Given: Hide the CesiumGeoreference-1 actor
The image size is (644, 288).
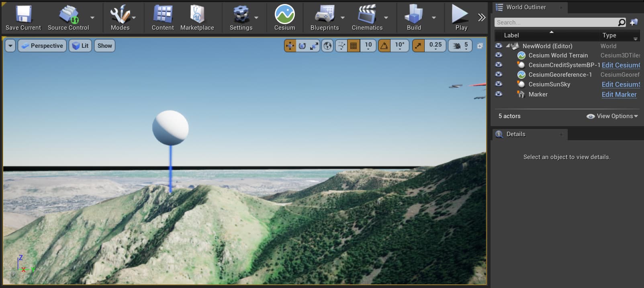Looking at the screenshot, I should point(499,74).
